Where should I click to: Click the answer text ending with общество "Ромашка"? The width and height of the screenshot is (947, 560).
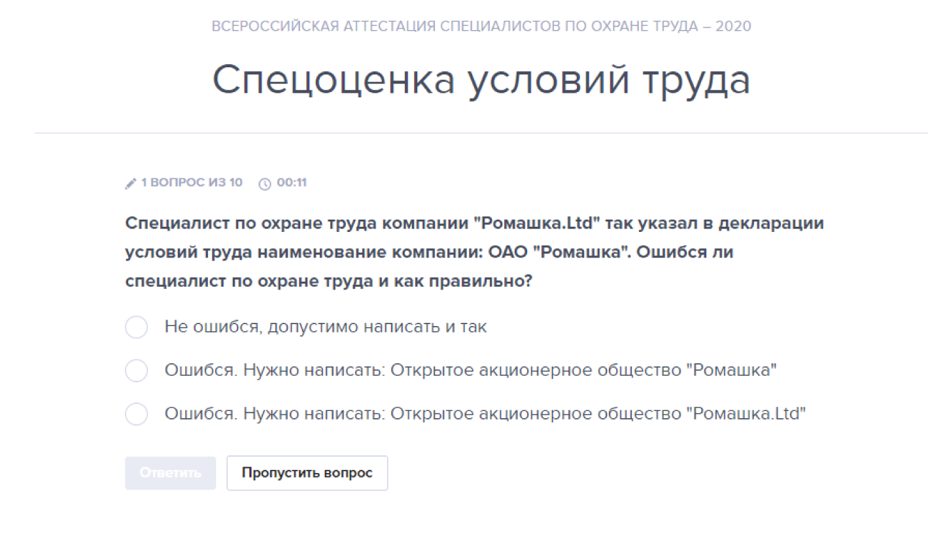[x=470, y=371]
